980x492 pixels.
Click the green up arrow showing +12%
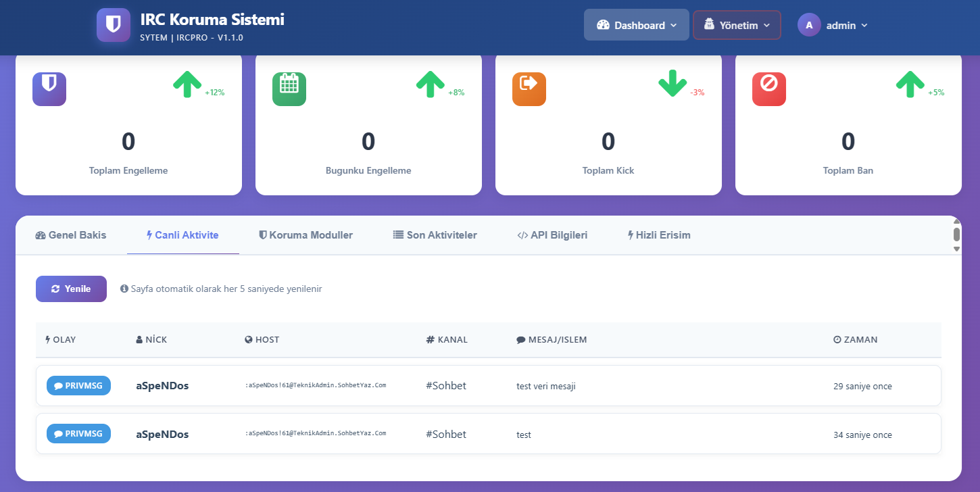tap(187, 84)
